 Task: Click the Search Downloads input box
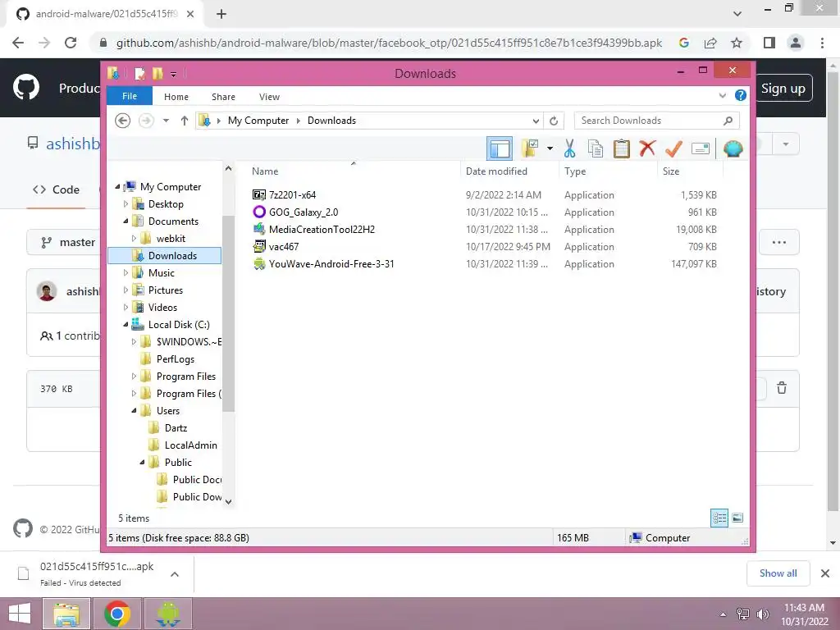(657, 121)
